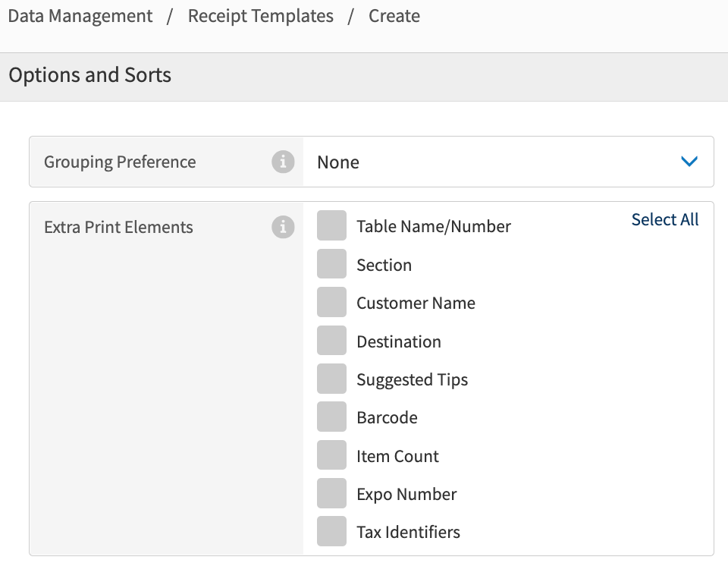Click the Create breadcrumb item
Image resolution: width=728 pixels, height=563 pixels.
(394, 16)
